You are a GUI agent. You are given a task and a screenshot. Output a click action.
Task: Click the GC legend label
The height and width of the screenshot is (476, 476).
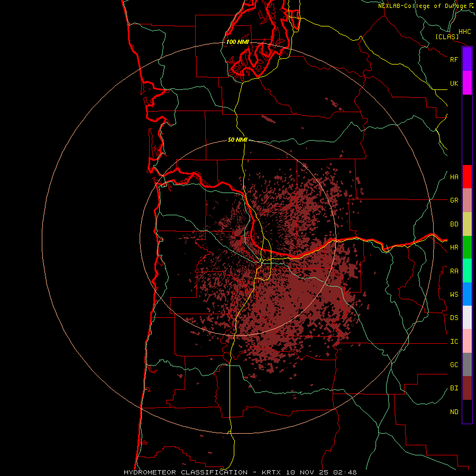pos(454,365)
